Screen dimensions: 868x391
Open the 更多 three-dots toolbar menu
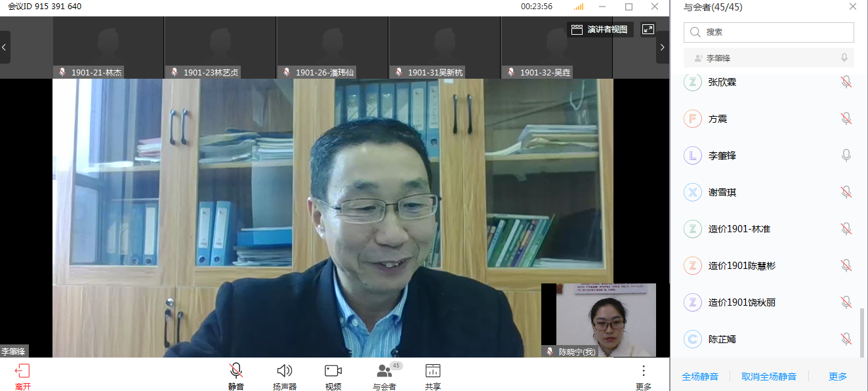point(644,371)
